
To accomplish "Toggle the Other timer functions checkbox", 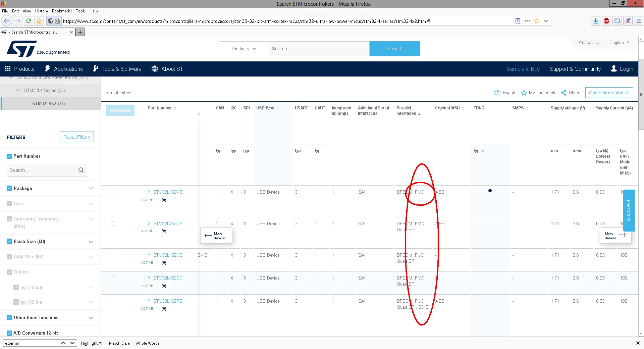I will (x=9, y=317).
